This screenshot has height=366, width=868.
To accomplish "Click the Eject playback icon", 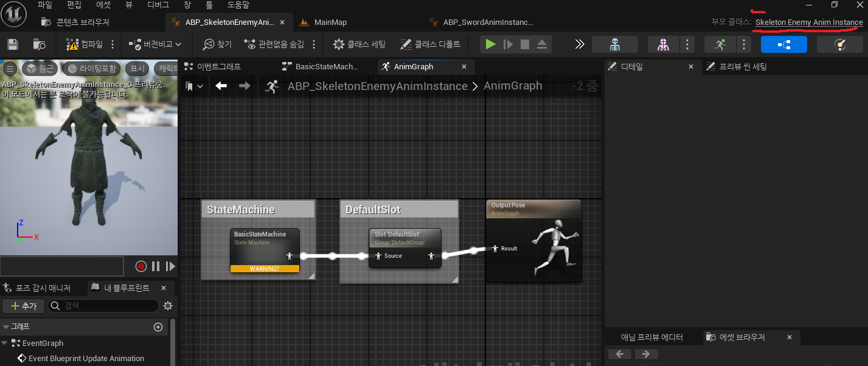I will (542, 44).
